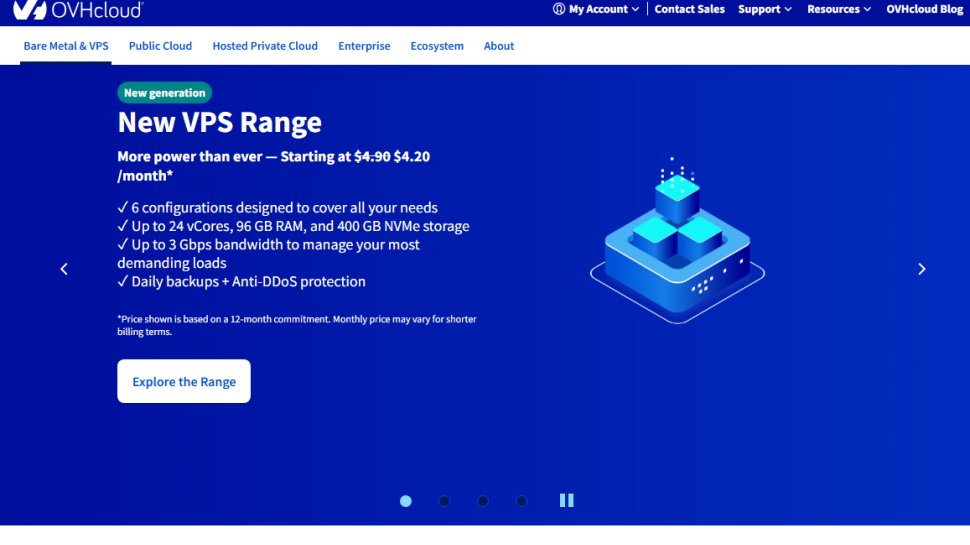
Task: Go to previous carousel slide arrow
Action: (x=64, y=269)
